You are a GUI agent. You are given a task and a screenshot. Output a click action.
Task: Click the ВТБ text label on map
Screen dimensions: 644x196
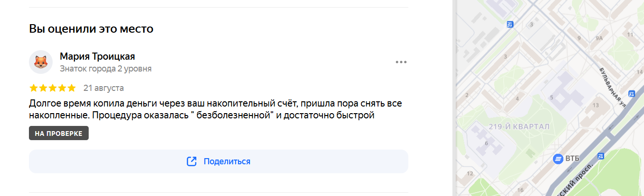573,159
